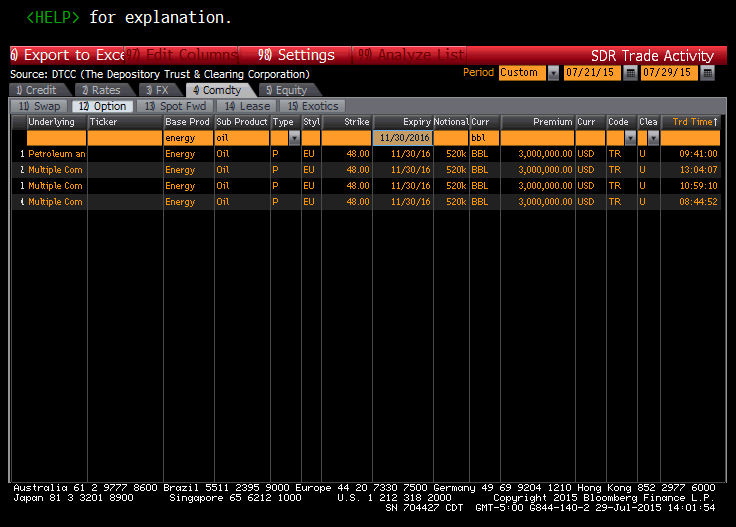The width and height of the screenshot is (736, 527).
Task: Open calendar picker for start date 07/21/15
Action: click(x=630, y=73)
